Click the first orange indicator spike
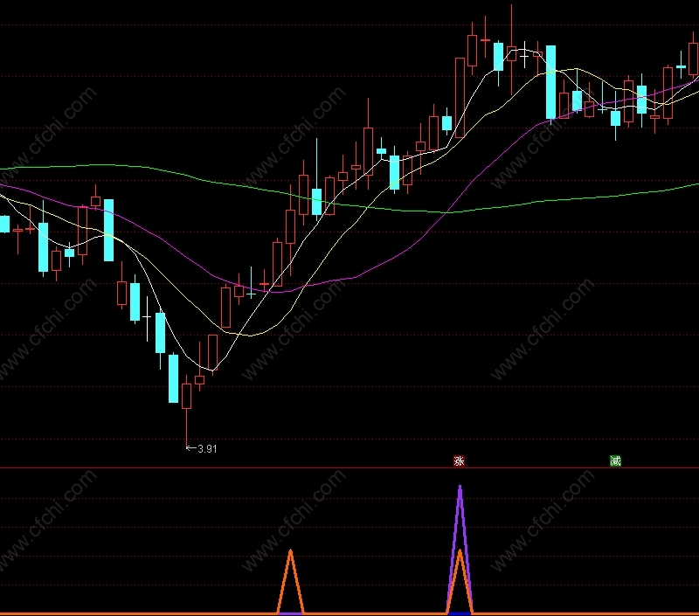The width and height of the screenshot is (699, 616). coord(290,582)
